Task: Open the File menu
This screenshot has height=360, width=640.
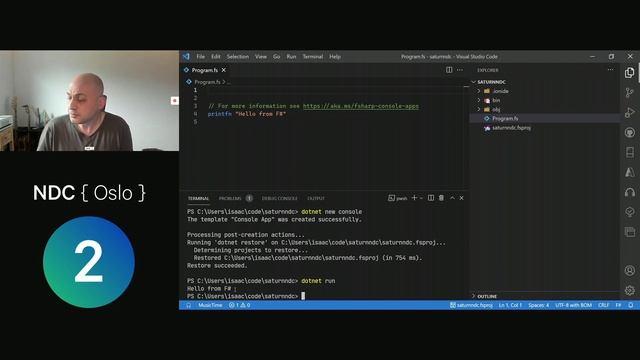Action: [x=200, y=57]
